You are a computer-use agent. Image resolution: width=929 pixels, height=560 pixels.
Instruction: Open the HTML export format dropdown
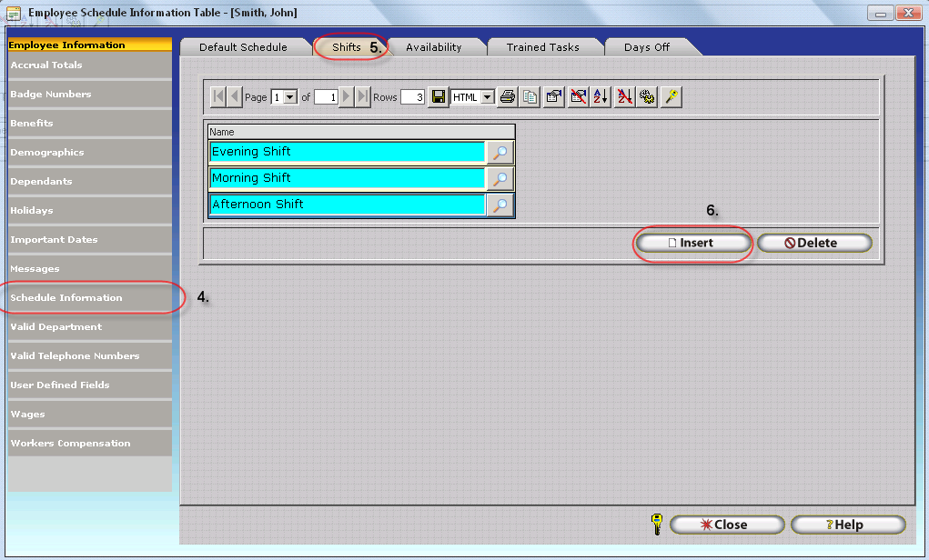[x=487, y=97]
